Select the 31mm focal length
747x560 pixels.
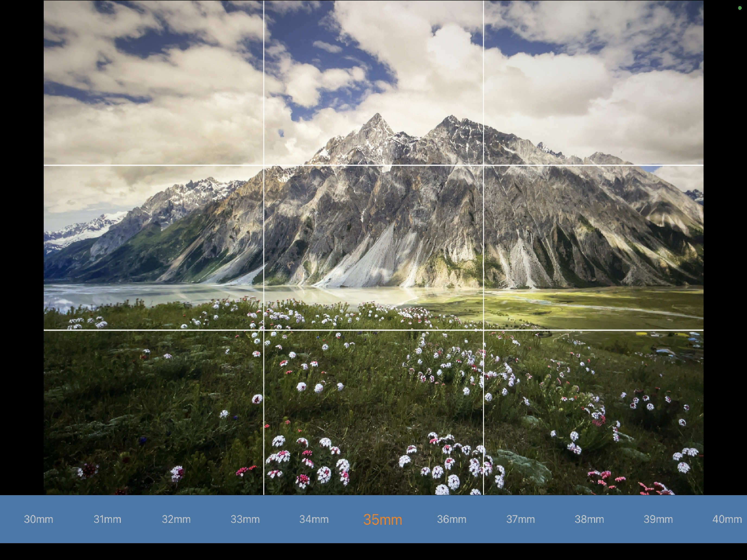pos(107,519)
